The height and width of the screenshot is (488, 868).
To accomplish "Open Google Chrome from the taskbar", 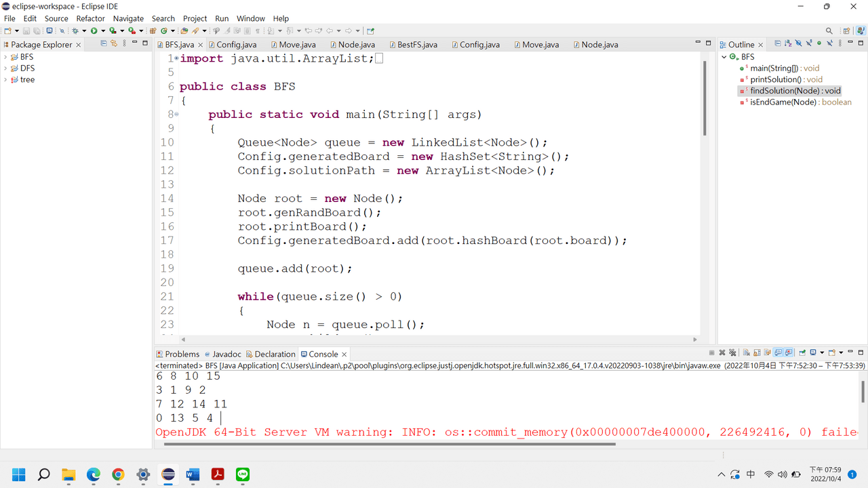I will pos(118,474).
